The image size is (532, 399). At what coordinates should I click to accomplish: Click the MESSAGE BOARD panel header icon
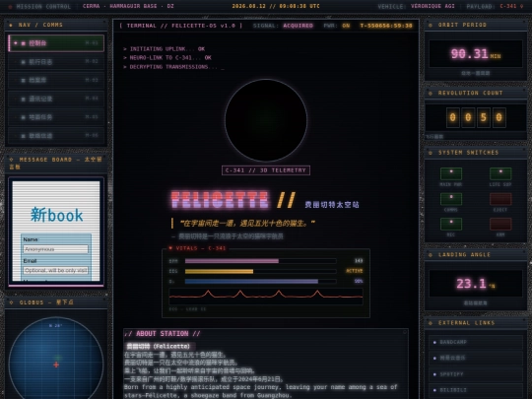pos(11,160)
